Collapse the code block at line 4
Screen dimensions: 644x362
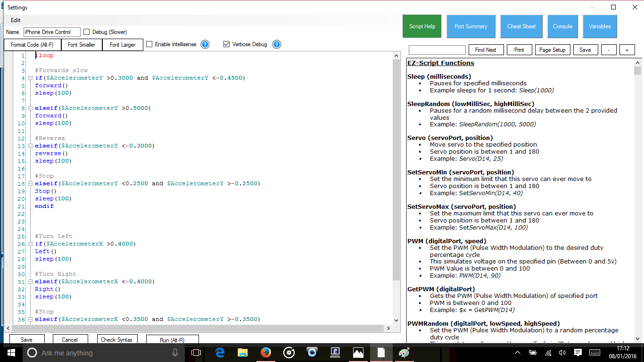pos(30,78)
